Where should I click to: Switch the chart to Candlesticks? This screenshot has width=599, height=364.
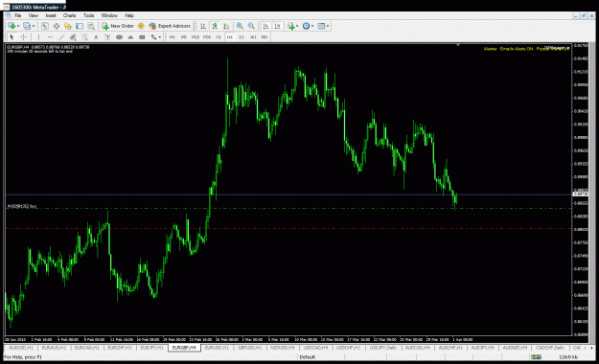click(x=215, y=26)
